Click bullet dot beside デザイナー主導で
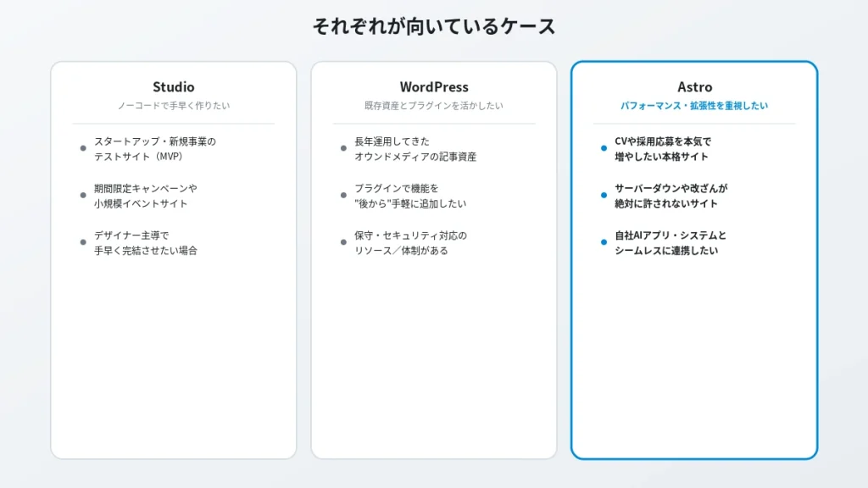This screenshot has height=488, width=868. (x=83, y=242)
